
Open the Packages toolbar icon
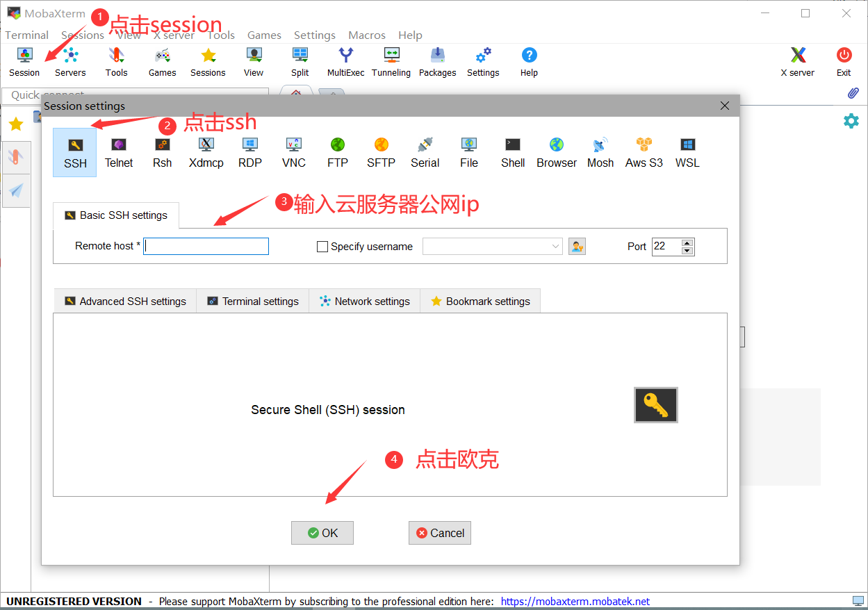[x=438, y=62]
